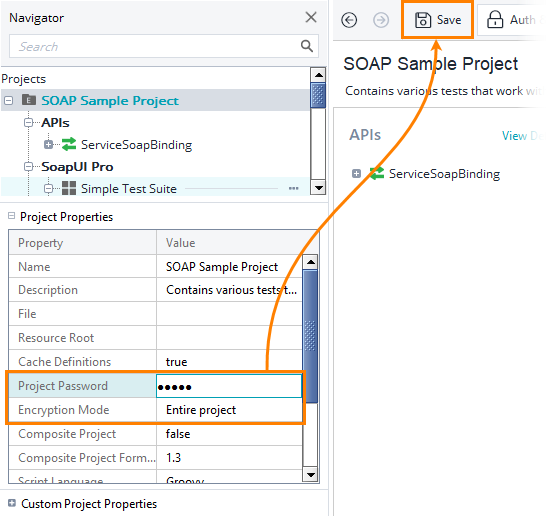This screenshot has width=547, height=516.
Task: Select the Name value SOAP Sample Project
Action: tap(230, 267)
